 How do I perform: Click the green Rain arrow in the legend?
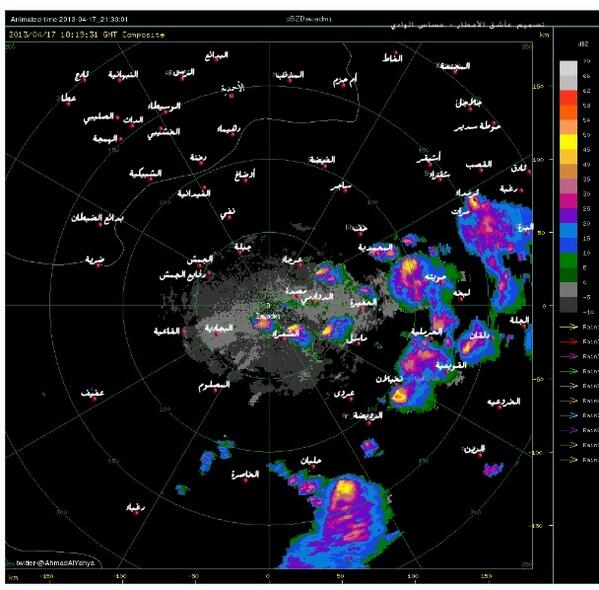(568, 371)
